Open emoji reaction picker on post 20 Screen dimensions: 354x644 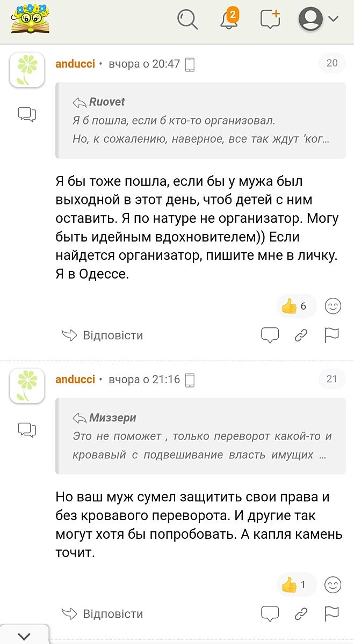333,306
